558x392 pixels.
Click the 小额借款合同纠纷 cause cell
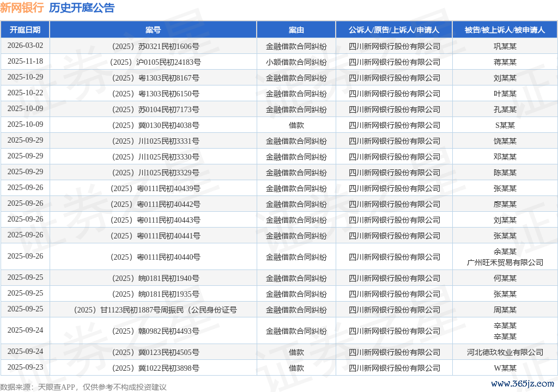click(296, 62)
